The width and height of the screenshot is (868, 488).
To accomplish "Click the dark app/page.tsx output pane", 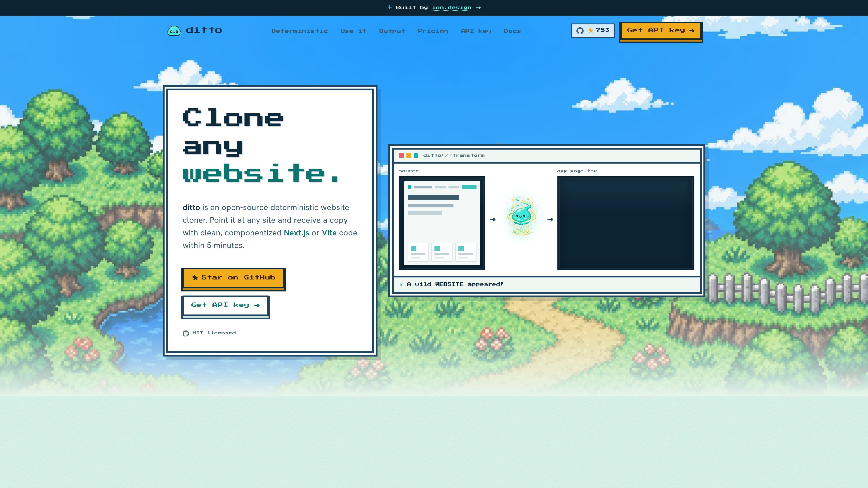I will pyautogui.click(x=626, y=223).
